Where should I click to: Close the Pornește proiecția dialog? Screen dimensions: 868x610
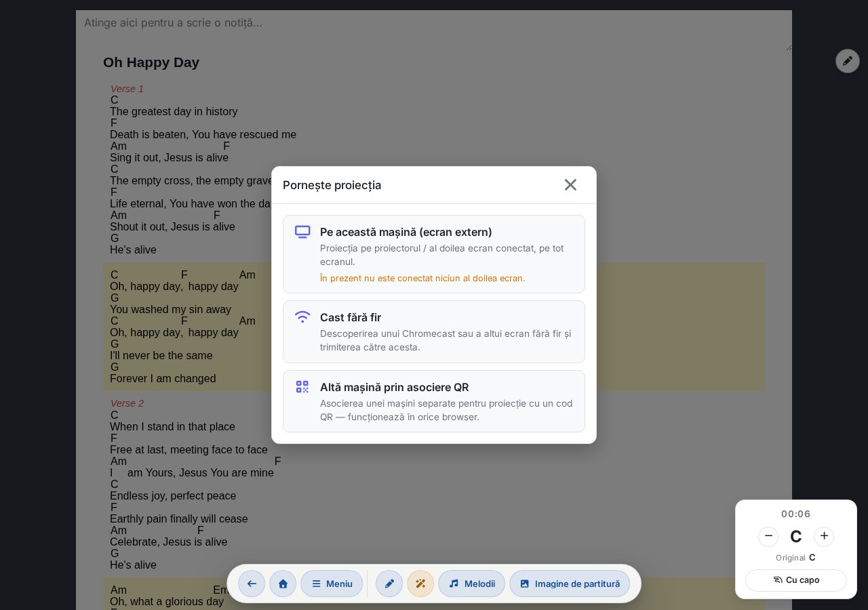pyautogui.click(x=570, y=185)
